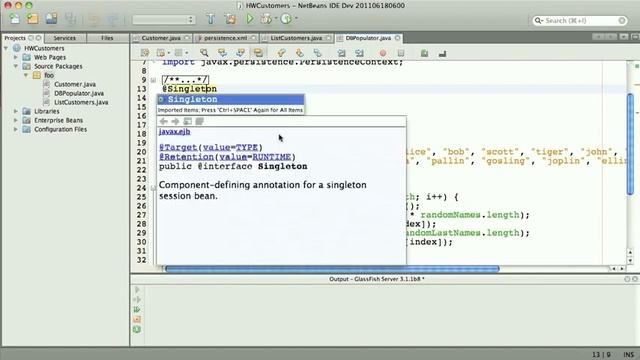Collapse the Source Packages node

[x=16, y=66]
